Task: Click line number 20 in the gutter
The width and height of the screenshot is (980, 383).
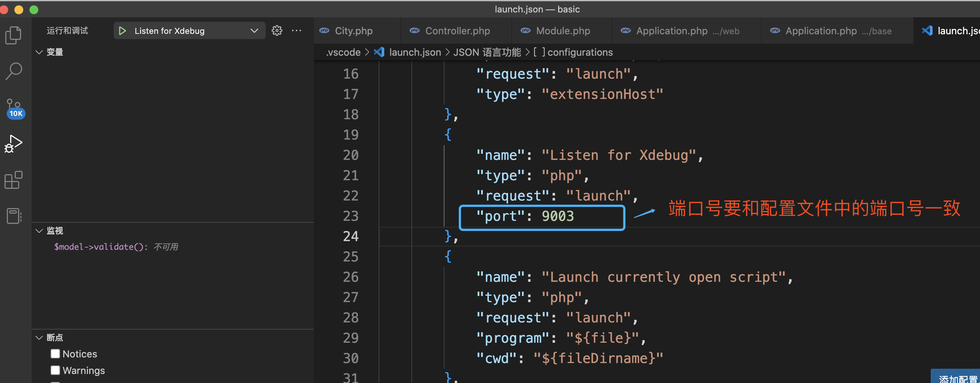Action: [x=351, y=155]
